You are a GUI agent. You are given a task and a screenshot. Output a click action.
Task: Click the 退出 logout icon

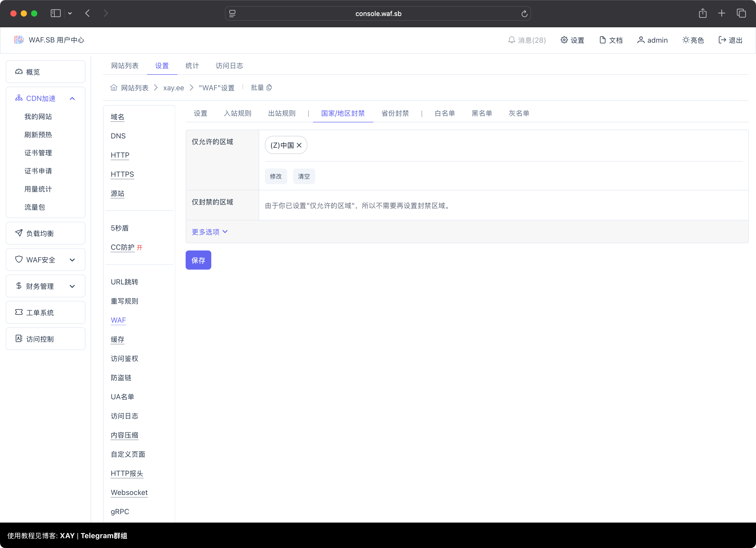tap(722, 40)
